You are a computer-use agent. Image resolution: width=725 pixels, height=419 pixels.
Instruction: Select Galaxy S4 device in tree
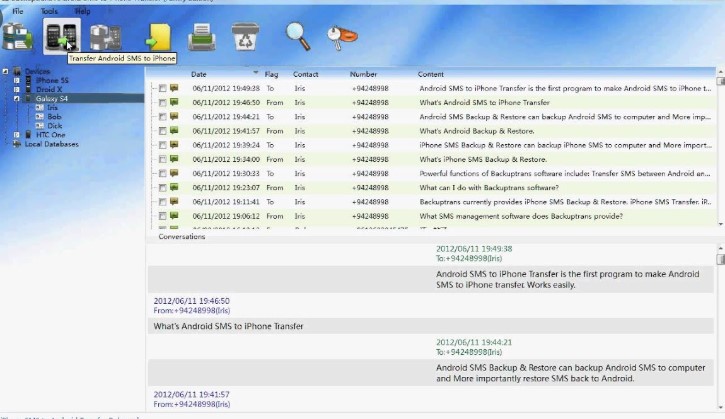52,99
